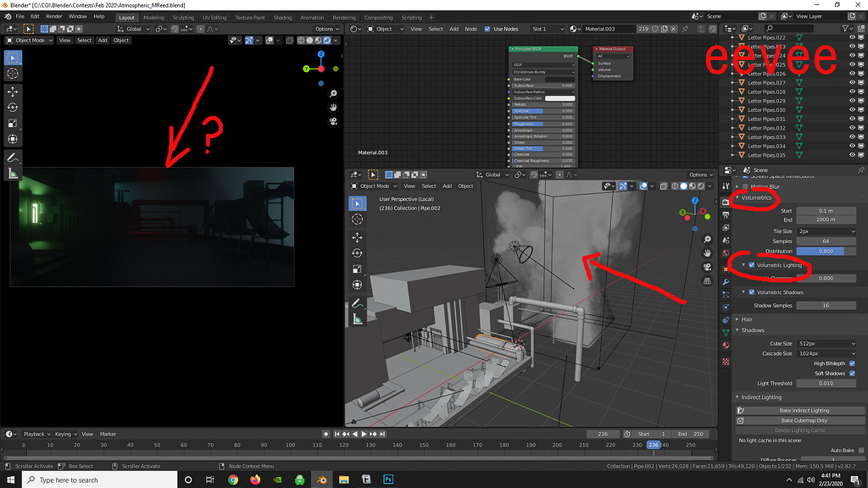Select the Measure tool in the solid-shaded viewport
Viewport: 868px width, 488px height.
[357, 319]
